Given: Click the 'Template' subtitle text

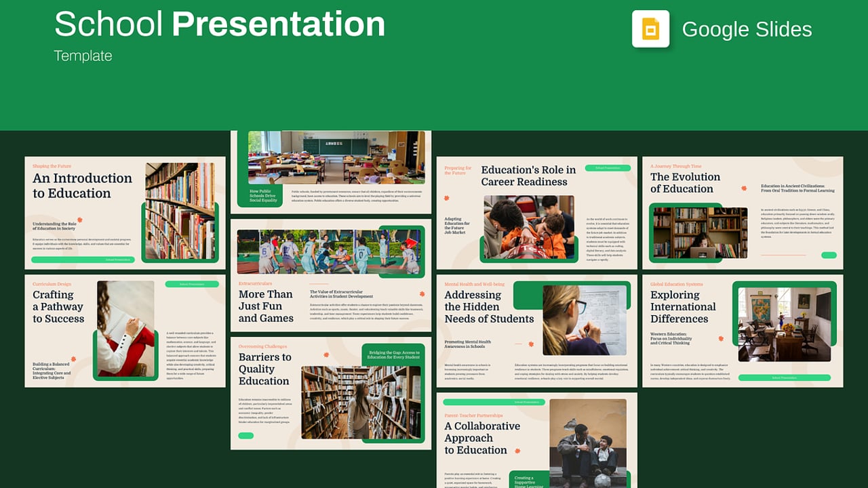Looking at the screenshot, I should pos(83,56).
